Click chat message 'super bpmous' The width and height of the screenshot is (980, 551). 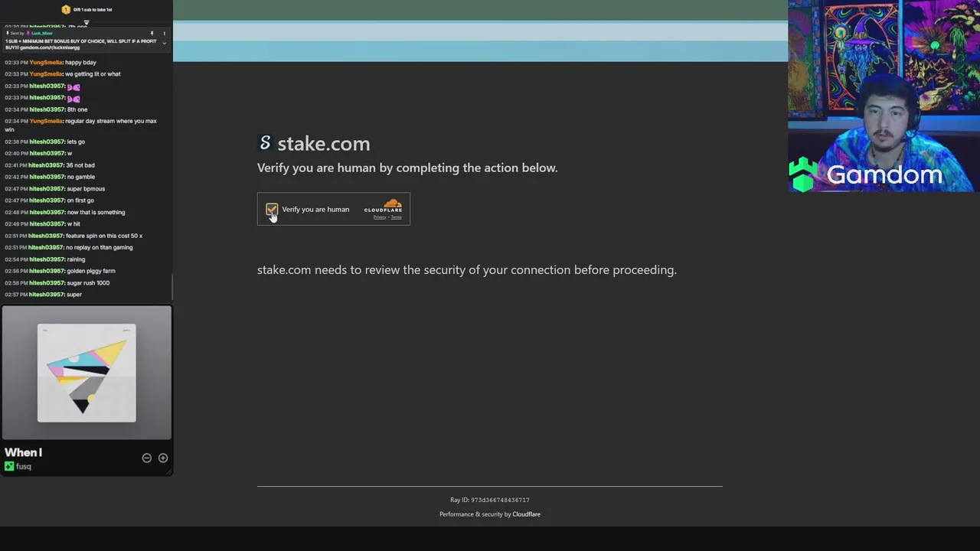[x=86, y=188]
